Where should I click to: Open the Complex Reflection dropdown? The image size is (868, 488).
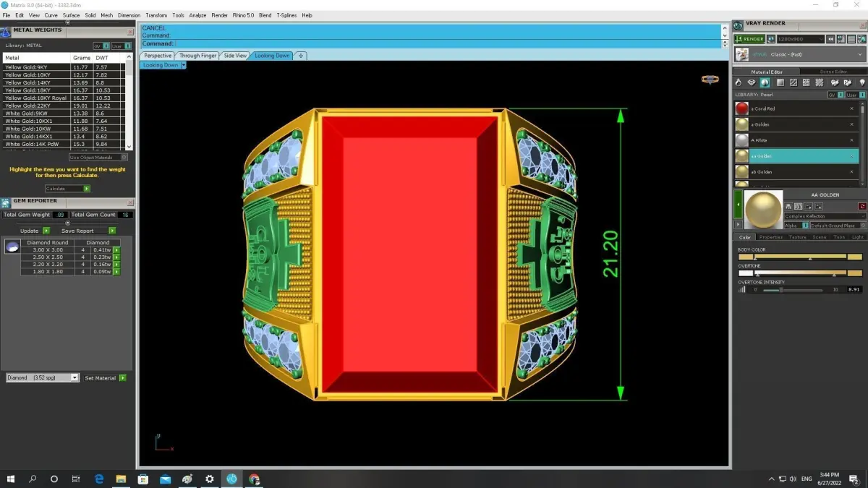click(x=825, y=216)
